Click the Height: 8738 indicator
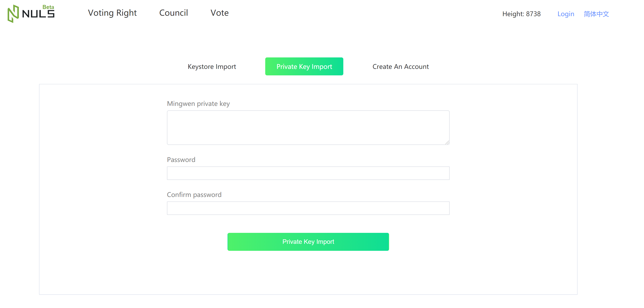The height and width of the screenshot is (308, 644). (521, 14)
